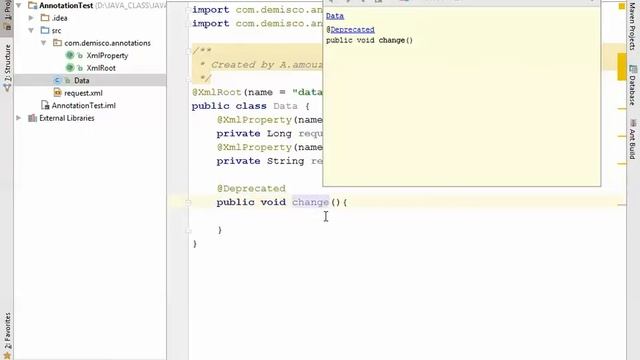This screenshot has width=640, height=360.
Task: Click the Database tool window icon
Action: [633, 69]
